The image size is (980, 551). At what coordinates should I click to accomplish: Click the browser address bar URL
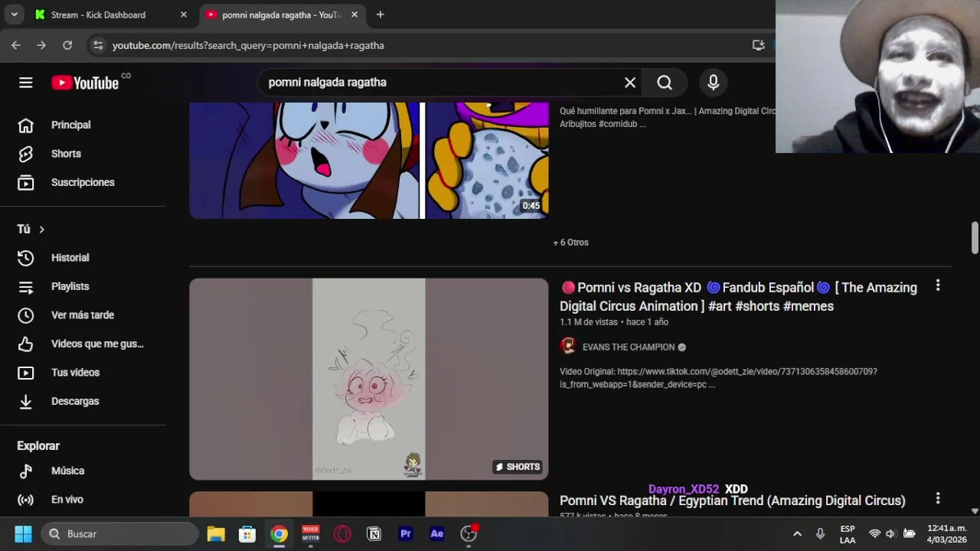click(248, 45)
